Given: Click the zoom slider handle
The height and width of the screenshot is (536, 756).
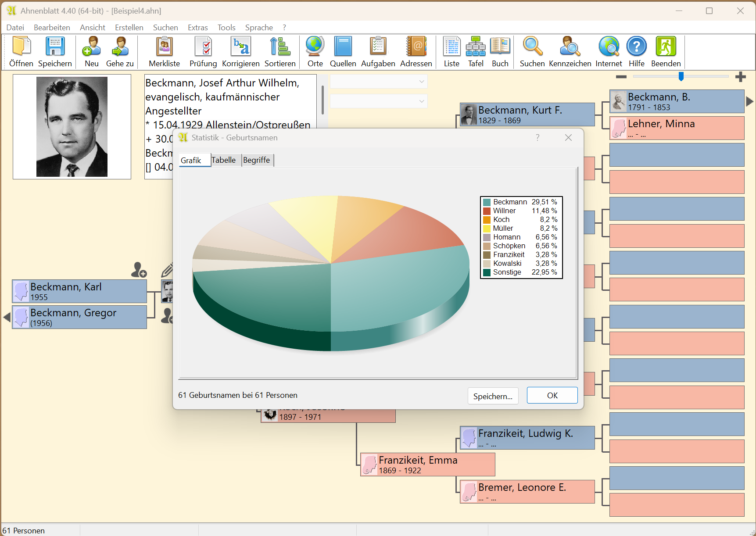Looking at the screenshot, I should [681, 77].
